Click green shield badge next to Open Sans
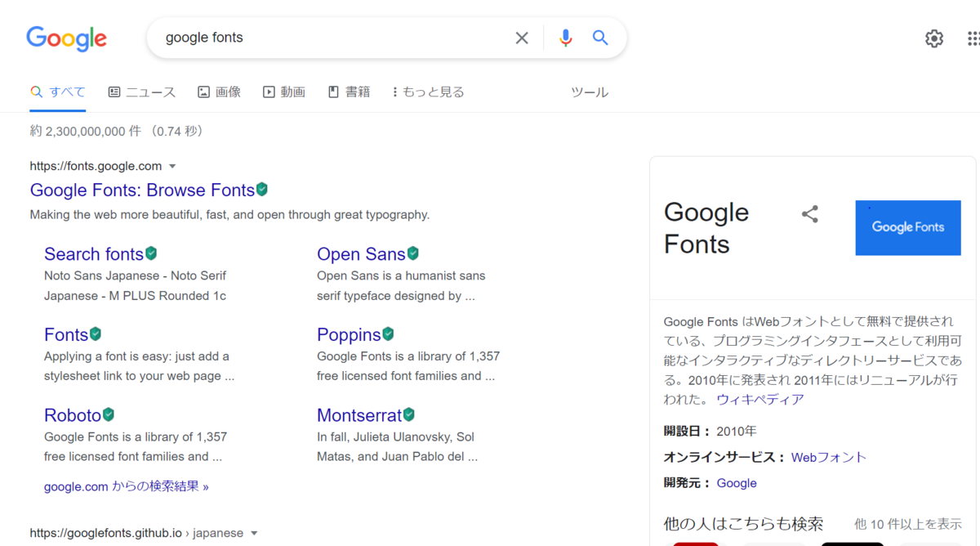 point(413,253)
